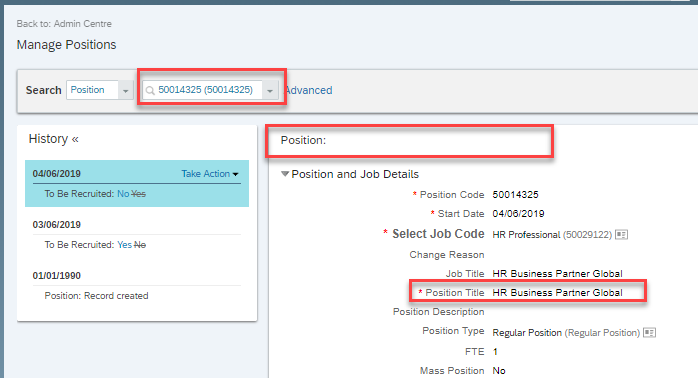Image resolution: width=698 pixels, height=378 pixels.
Task: Click the search magnifier icon in position field
Action: point(150,90)
